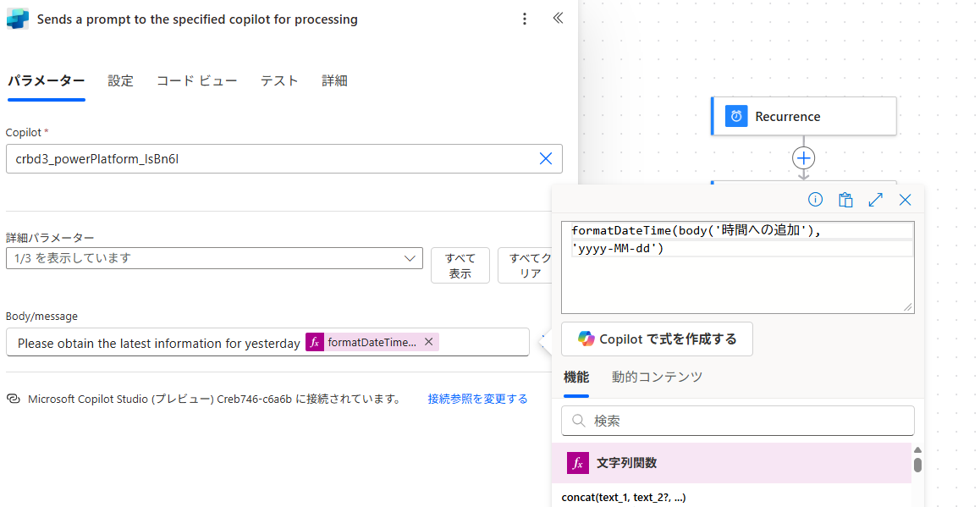Click the clipboard paste icon in popup
Screen dimensions: 980x507
pos(845,200)
